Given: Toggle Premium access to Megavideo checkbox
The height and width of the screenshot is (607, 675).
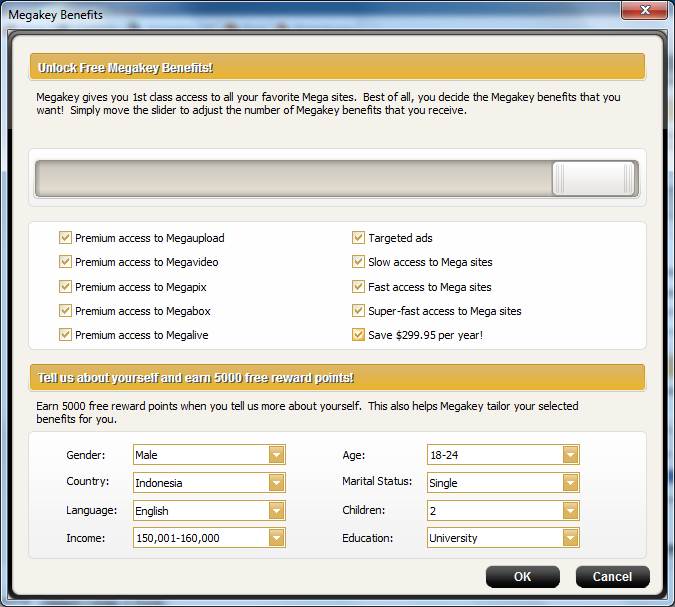Looking at the screenshot, I should [x=65, y=261].
